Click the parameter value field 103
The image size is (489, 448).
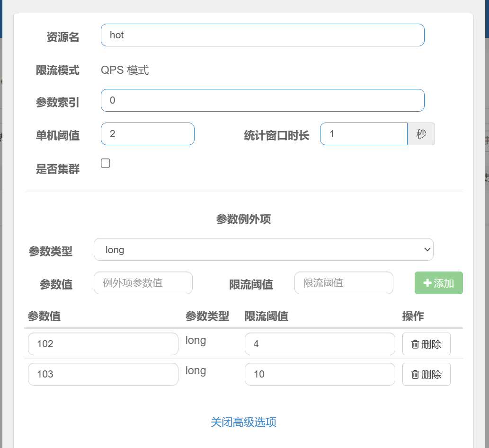click(103, 374)
